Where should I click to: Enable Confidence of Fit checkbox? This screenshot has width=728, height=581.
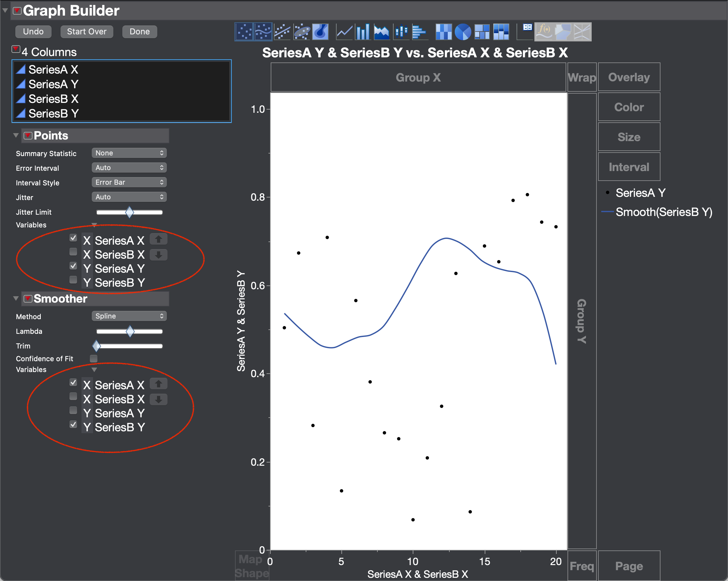(94, 358)
